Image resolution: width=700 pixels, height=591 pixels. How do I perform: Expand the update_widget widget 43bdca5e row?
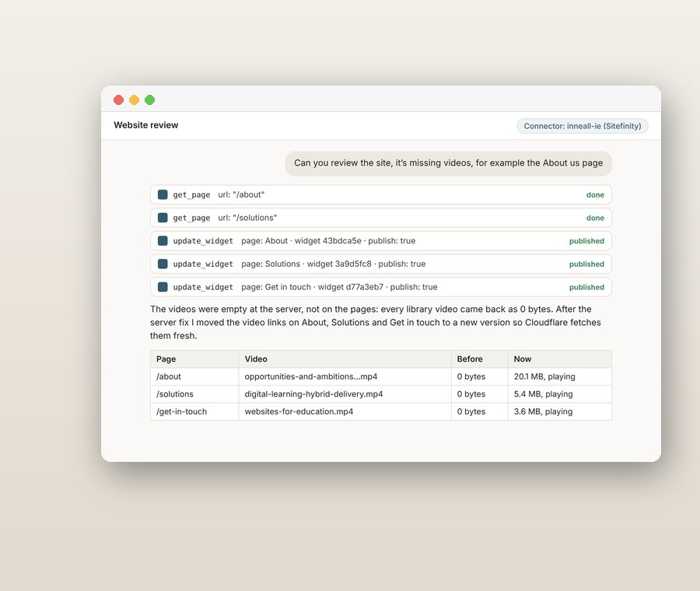click(x=381, y=241)
